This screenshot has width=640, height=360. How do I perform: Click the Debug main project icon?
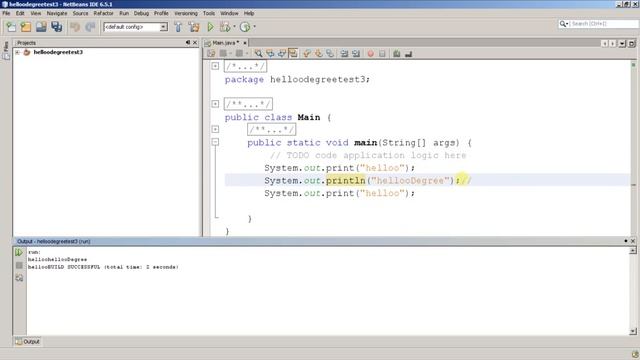pyautogui.click(x=225, y=27)
